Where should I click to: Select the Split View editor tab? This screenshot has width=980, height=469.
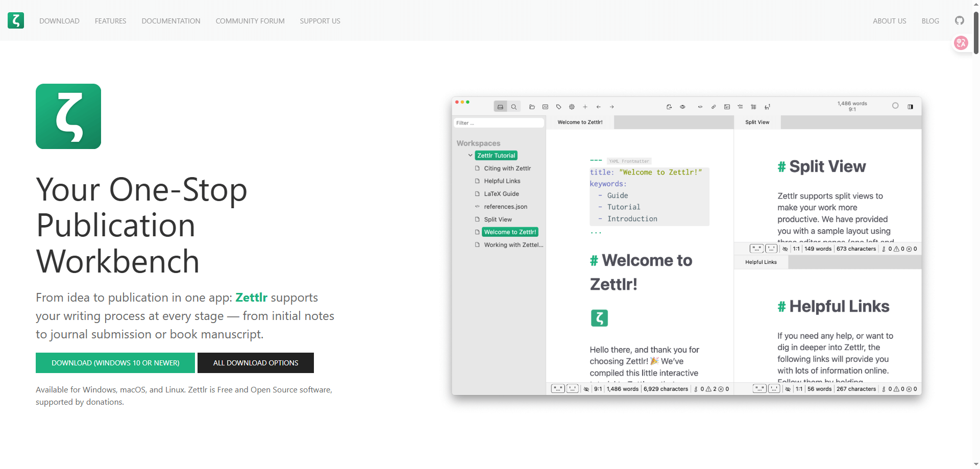click(x=757, y=122)
